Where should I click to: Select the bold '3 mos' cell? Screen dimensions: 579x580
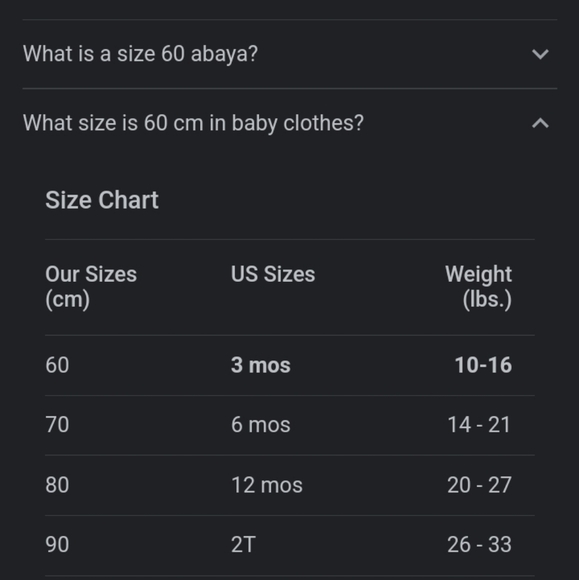[261, 365]
